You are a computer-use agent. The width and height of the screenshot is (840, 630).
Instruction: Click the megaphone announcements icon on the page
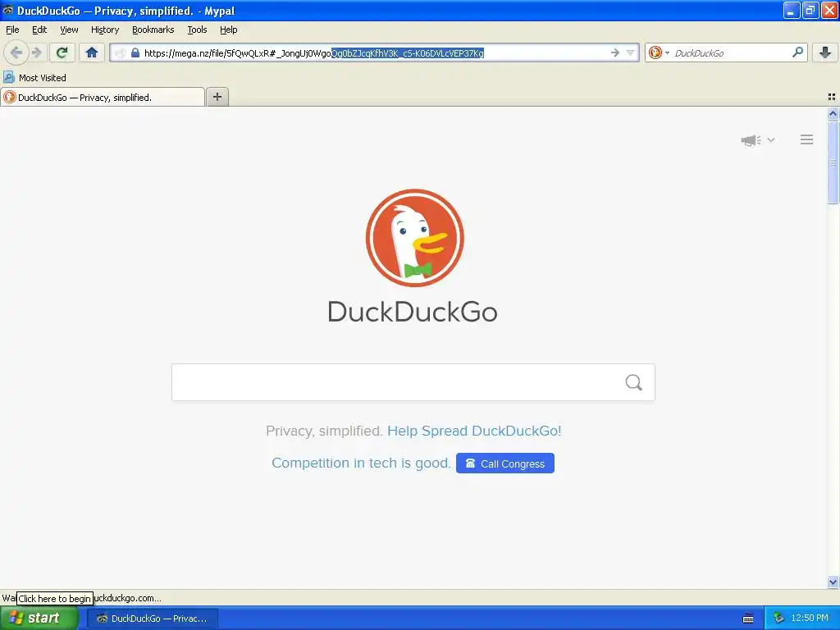751,139
